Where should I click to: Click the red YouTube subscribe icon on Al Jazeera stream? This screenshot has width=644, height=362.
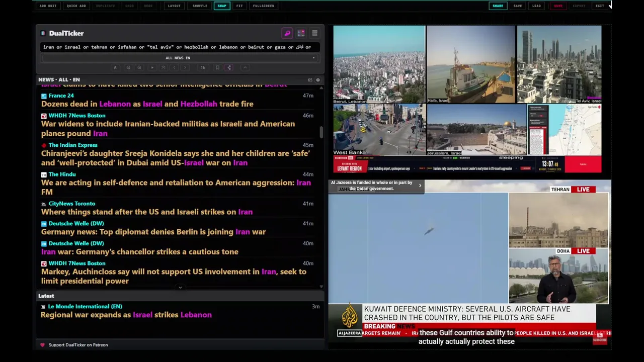click(x=600, y=338)
